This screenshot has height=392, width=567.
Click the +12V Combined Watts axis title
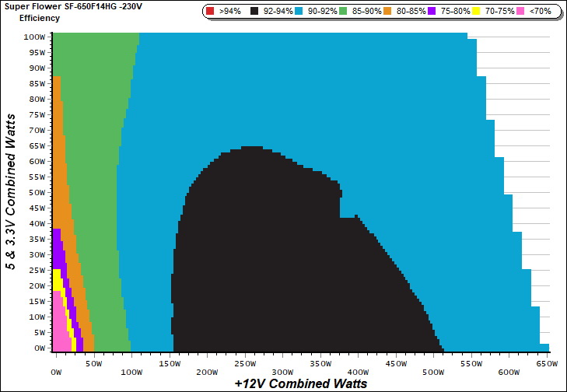(299, 383)
